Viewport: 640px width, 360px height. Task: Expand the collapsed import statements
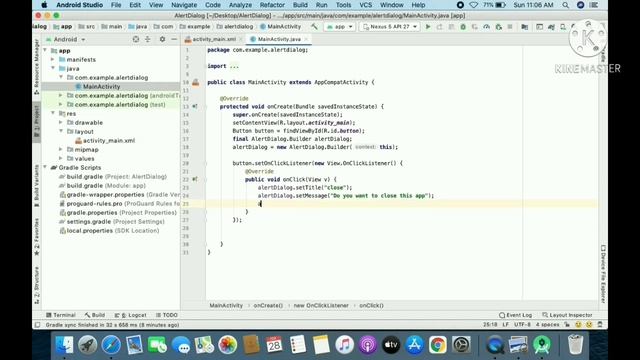point(234,66)
